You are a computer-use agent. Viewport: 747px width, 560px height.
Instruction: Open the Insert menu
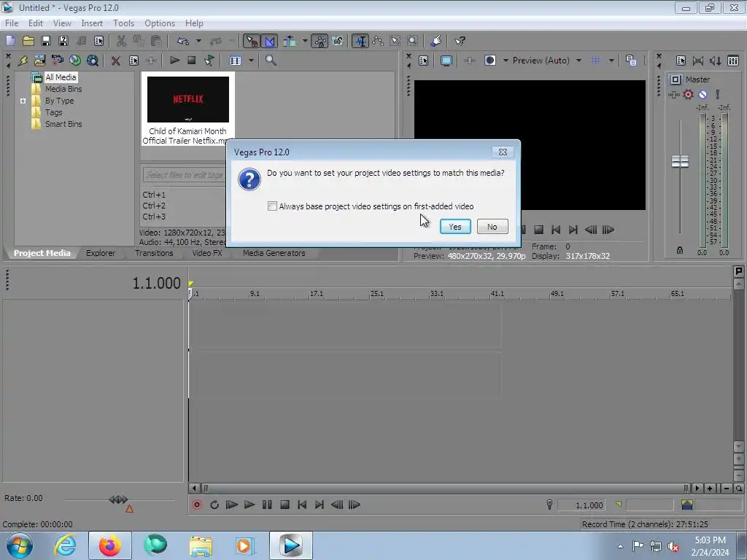pos(92,23)
